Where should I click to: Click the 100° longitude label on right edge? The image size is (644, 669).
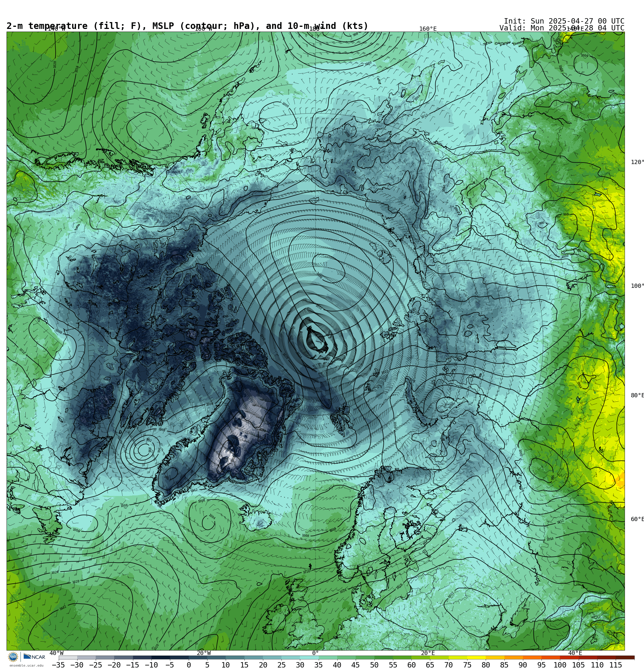(x=637, y=286)
